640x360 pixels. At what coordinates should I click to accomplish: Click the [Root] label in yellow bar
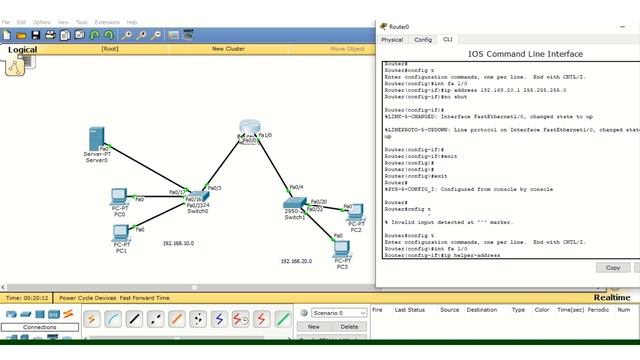110,49
